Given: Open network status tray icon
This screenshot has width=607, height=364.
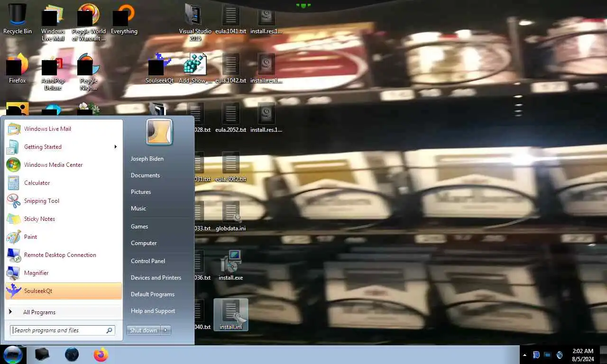Looking at the screenshot, I should click(x=548, y=355).
